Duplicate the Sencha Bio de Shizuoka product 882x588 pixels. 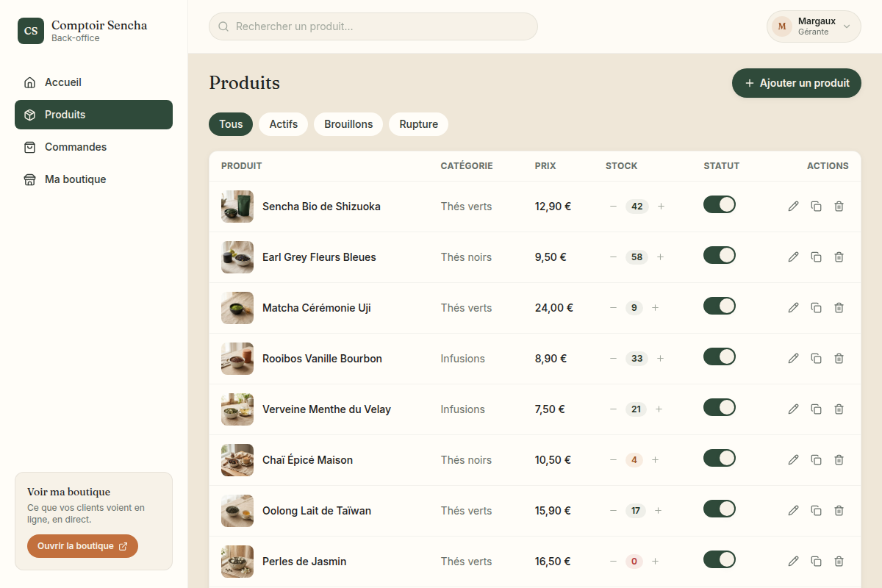(x=816, y=207)
